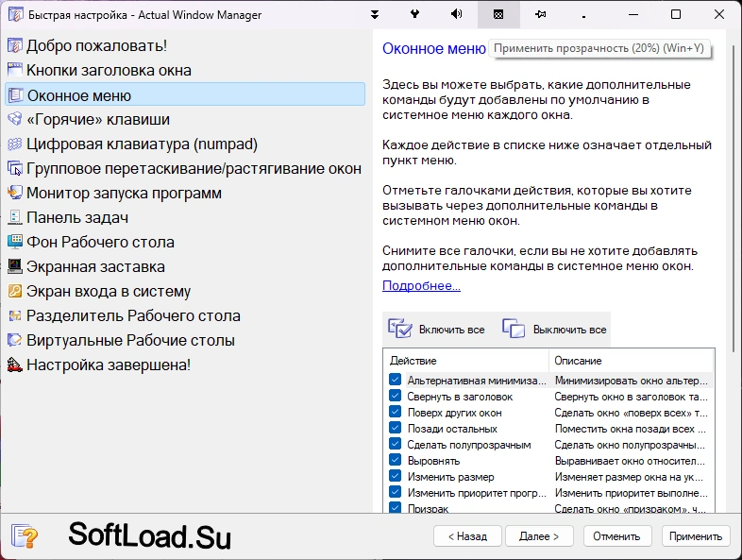Click the "Действие" column header
The height and width of the screenshot is (560, 742).
click(x=466, y=361)
